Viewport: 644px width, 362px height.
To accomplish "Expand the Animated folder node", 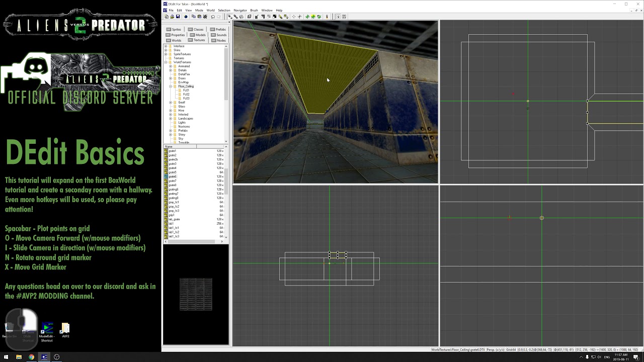I will coord(171,66).
